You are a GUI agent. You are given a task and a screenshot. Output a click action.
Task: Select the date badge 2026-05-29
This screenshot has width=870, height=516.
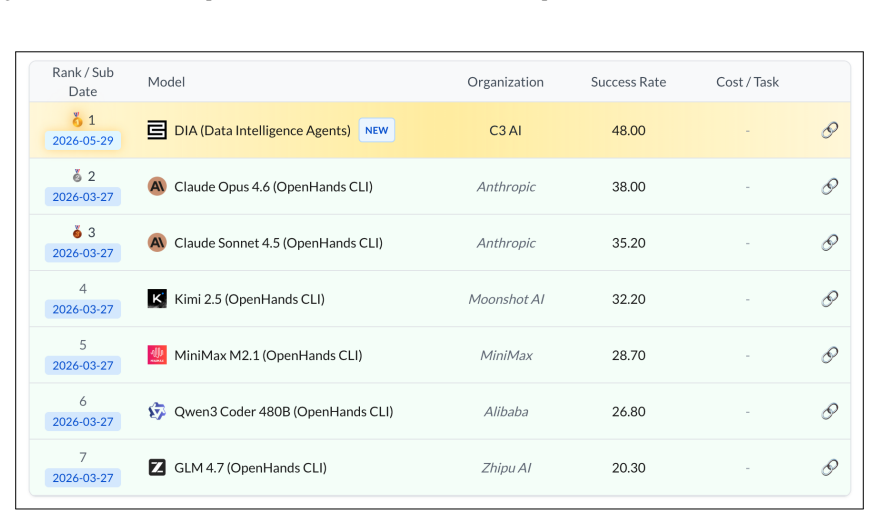pyautogui.click(x=83, y=141)
